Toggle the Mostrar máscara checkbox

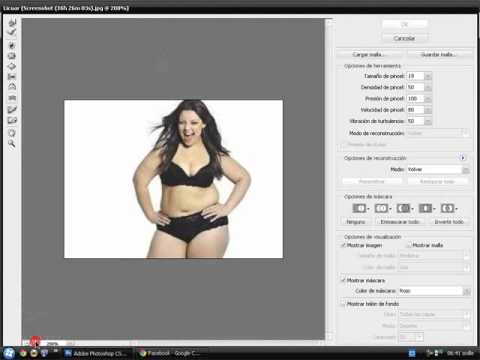pyautogui.click(x=343, y=280)
